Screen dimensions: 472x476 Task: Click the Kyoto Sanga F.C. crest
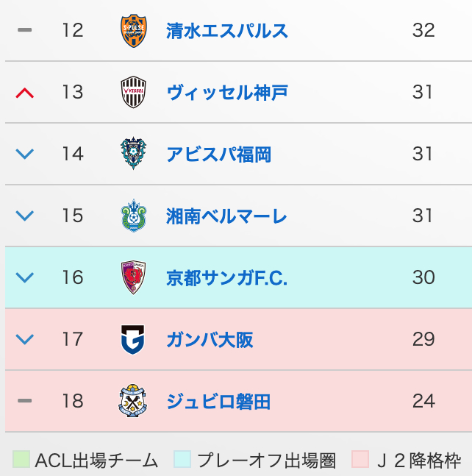tap(134, 278)
